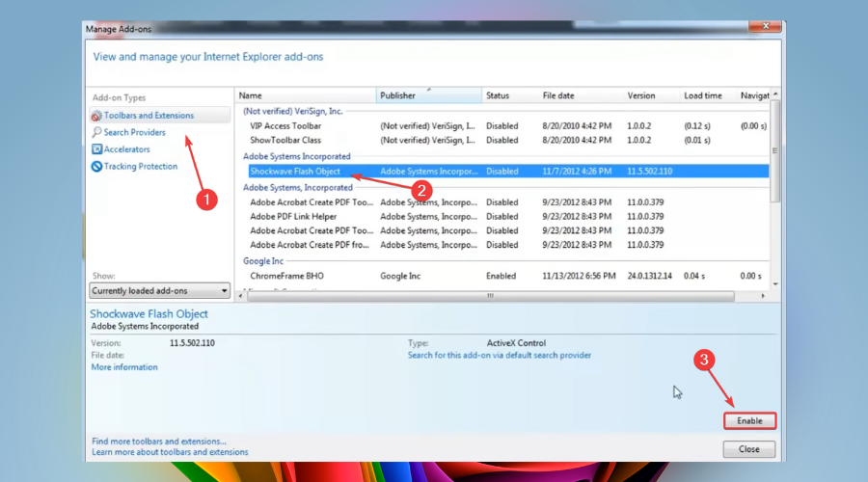Close the Manage Add-ons window

click(x=766, y=26)
